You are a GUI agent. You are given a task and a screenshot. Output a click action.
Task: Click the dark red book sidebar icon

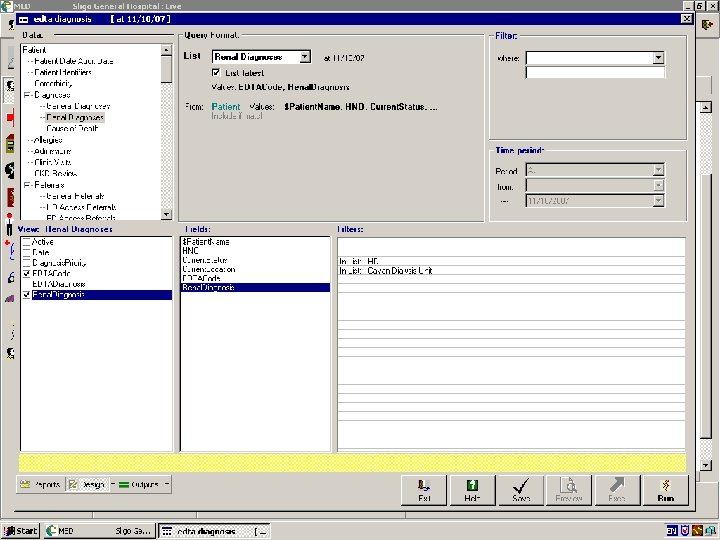tap(10, 198)
